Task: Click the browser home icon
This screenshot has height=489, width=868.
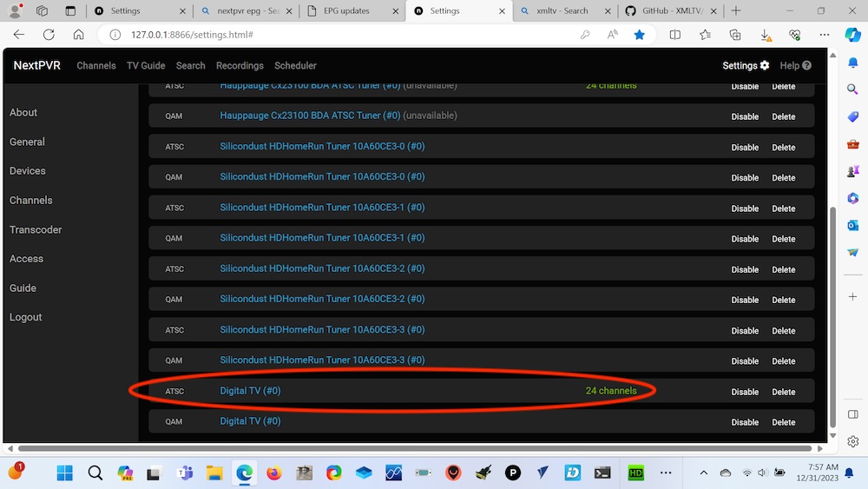Action: (x=78, y=35)
